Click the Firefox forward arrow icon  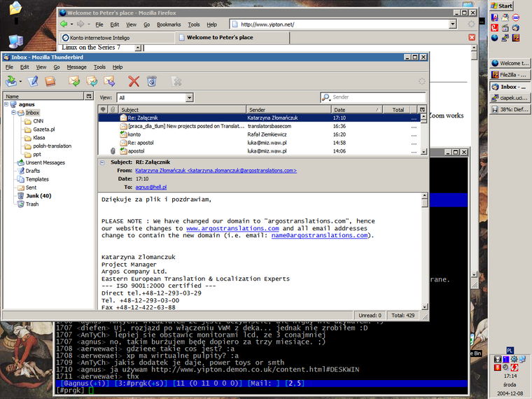(x=80, y=24)
